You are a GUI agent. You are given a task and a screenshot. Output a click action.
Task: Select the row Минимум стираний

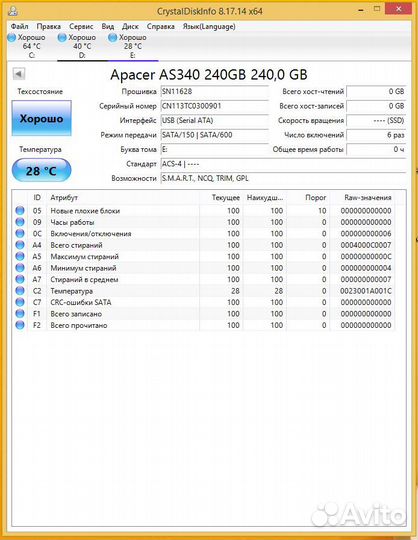(x=204, y=268)
